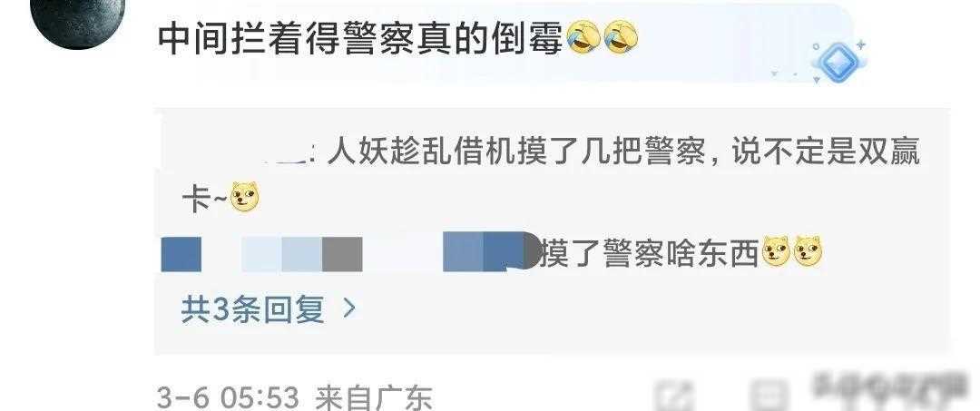This screenshot has width=980, height=411.
Task: Tap the repost icon below the replies
Action: (x=675, y=396)
